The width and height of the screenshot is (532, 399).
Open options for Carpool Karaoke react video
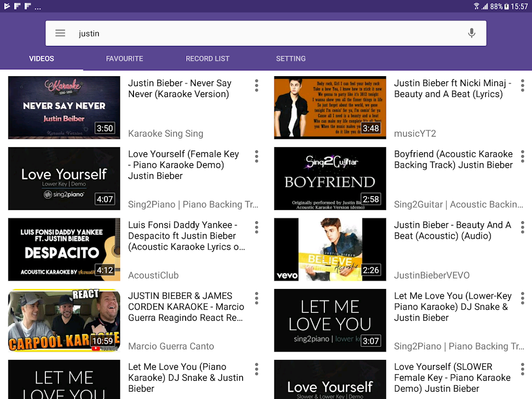pyautogui.click(x=256, y=298)
